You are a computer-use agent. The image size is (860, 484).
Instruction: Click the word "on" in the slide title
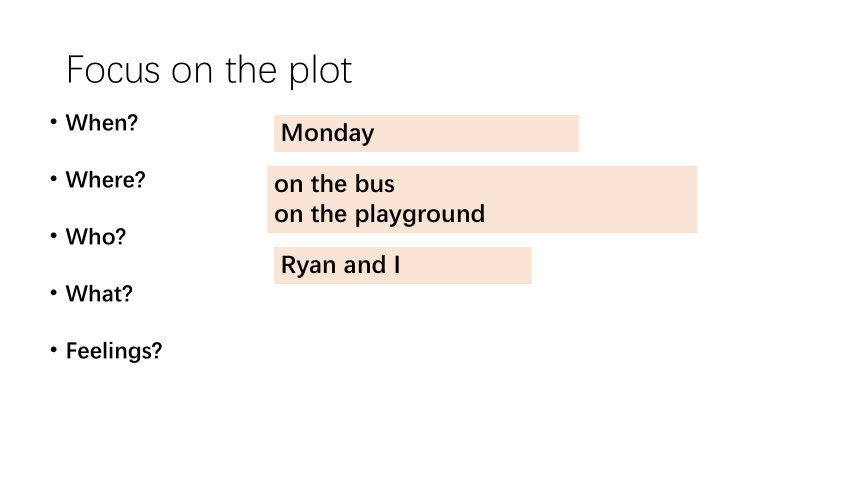pyautogui.click(x=193, y=73)
